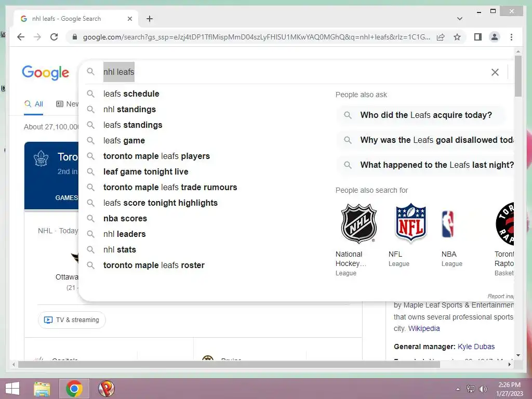Open the Kyle Dubas link
This screenshot has height=399, width=532.
point(476,347)
